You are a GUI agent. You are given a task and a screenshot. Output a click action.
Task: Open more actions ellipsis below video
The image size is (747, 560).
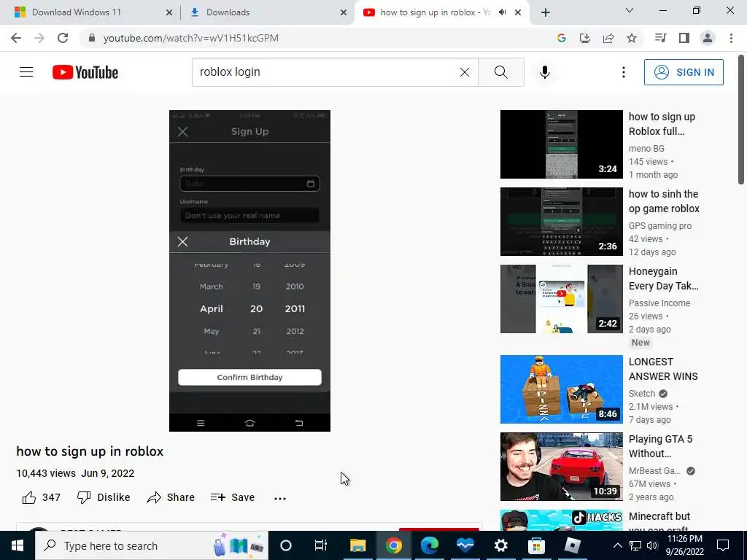pyautogui.click(x=280, y=498)
